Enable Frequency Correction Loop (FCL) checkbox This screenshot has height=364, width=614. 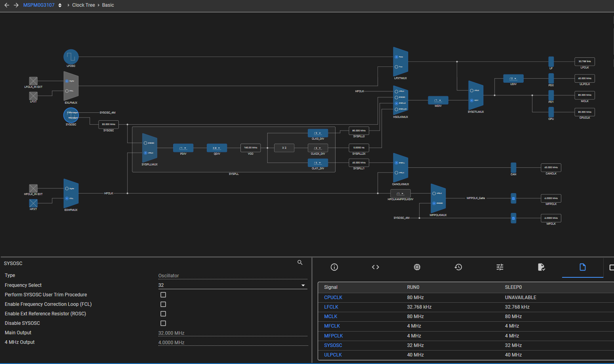click(x=163, y=304)
